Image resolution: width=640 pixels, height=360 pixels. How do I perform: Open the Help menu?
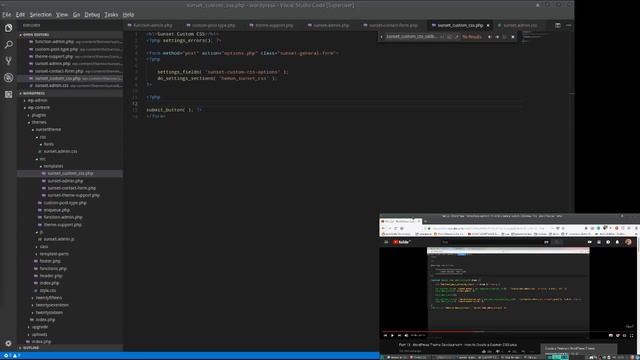(x=128, y=15)
